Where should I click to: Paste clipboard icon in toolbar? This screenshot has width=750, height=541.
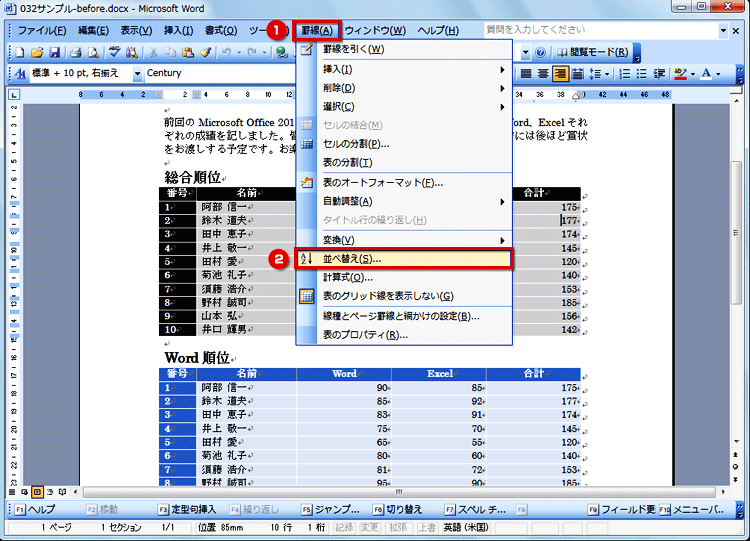tap(188, 53)
